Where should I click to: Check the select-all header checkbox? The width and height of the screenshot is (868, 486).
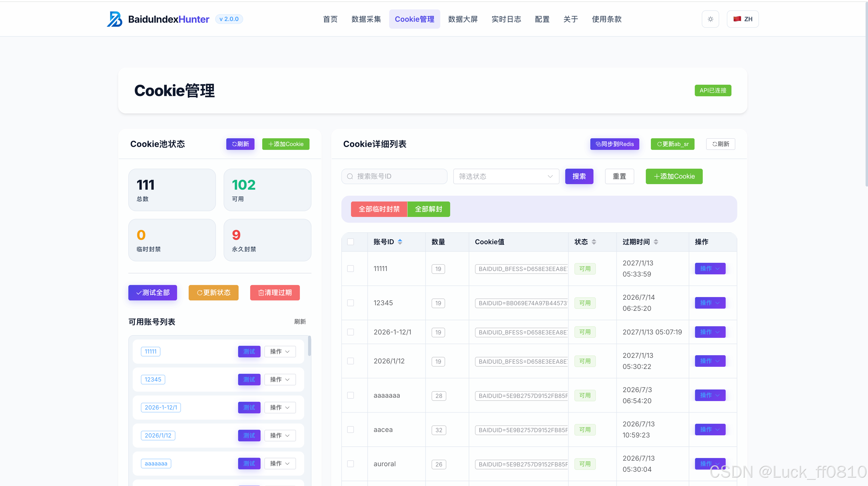point(351,242)
